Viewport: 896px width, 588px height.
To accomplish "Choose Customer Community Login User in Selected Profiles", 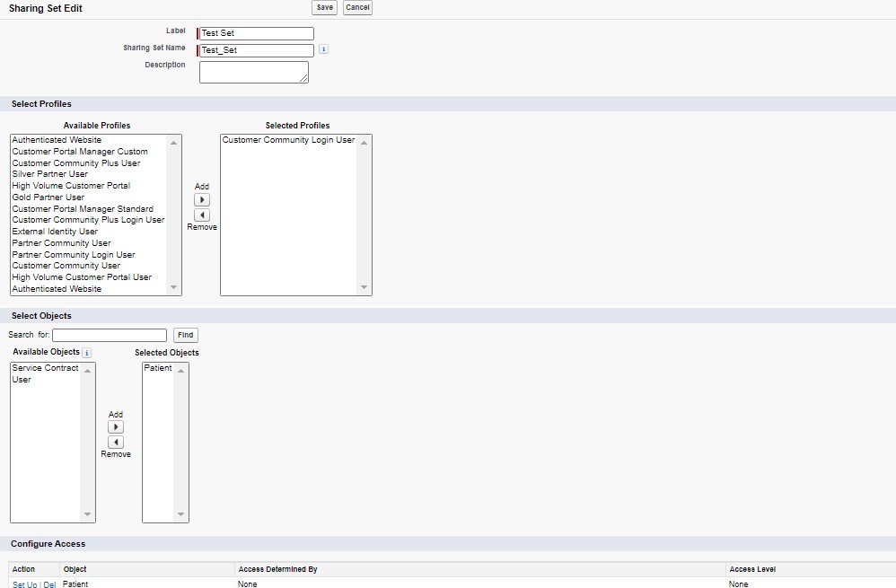I will pyautogui.click(x=288, y=140).
